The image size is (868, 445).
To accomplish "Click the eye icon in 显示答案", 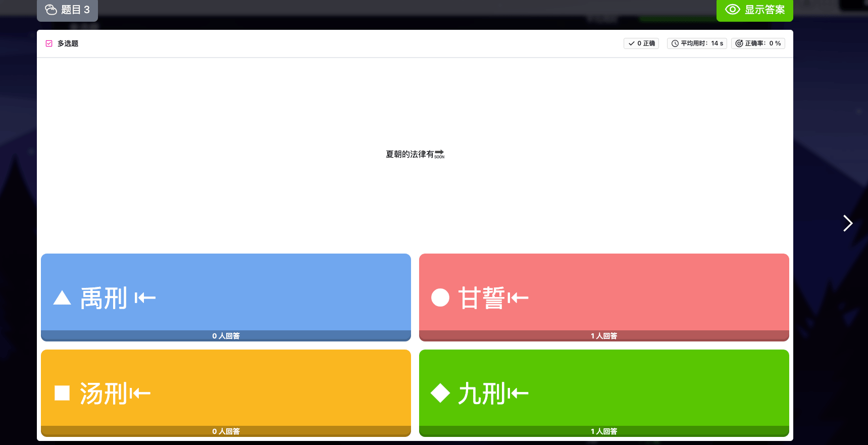I will click(732, 10).
